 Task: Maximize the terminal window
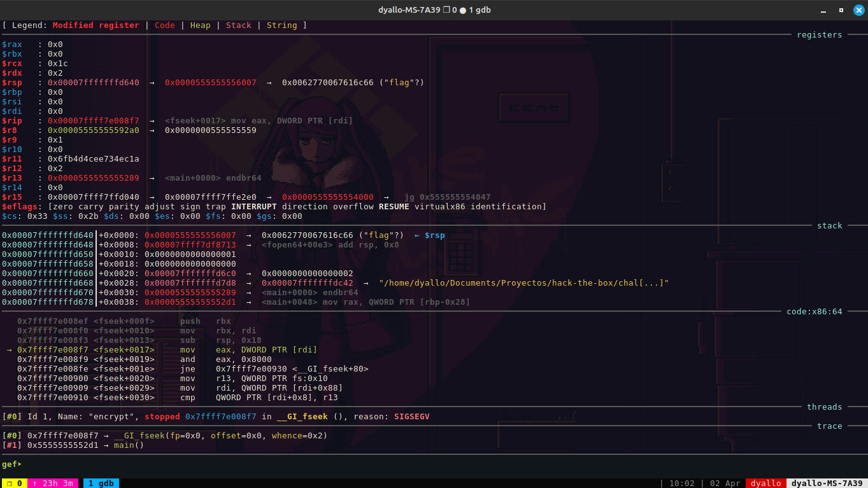point(841,10)
